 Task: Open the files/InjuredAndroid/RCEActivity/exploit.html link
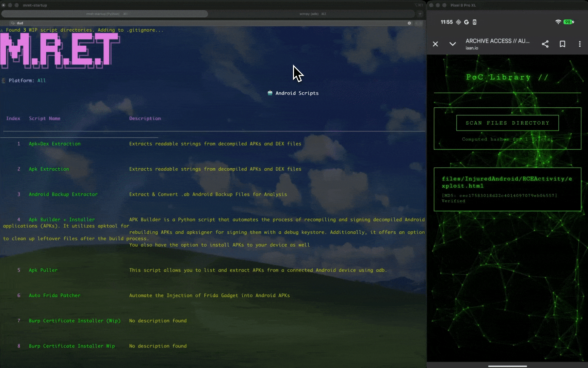507,182
